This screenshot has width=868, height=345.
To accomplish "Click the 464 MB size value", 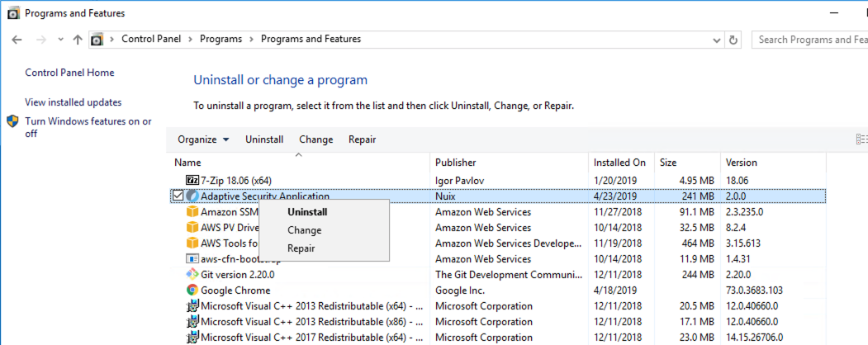I will (698, 243).
